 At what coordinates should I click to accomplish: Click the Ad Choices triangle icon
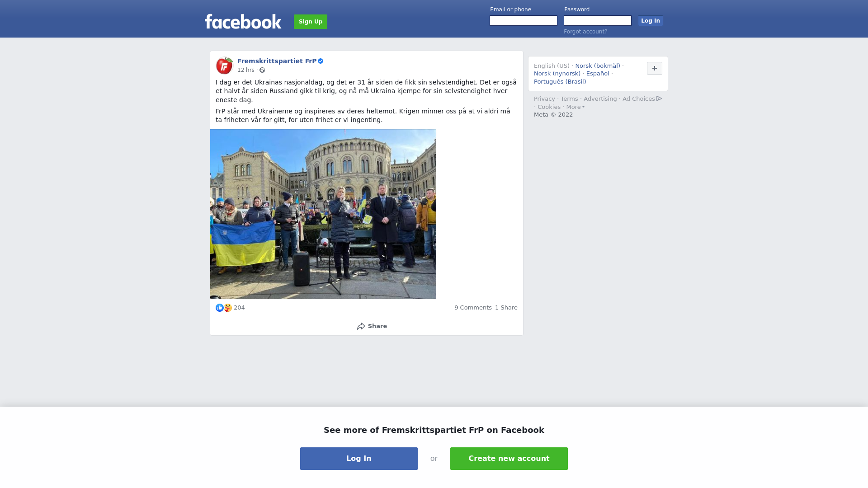point(659,99)
